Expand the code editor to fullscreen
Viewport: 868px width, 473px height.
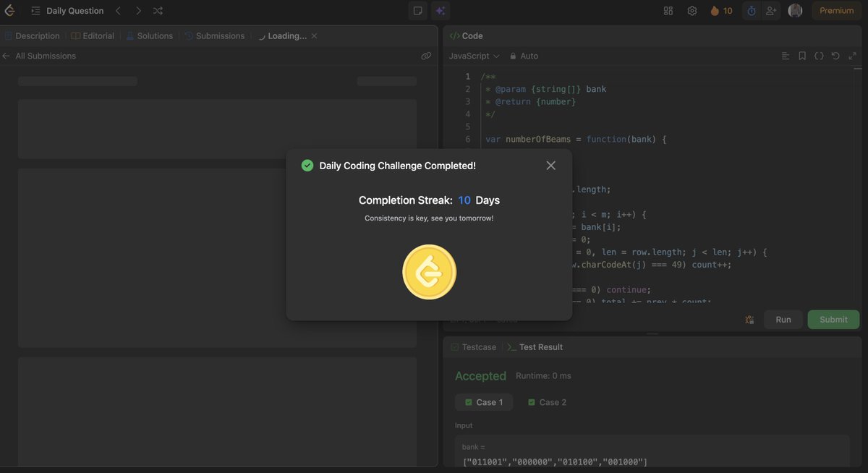(853, 56)
